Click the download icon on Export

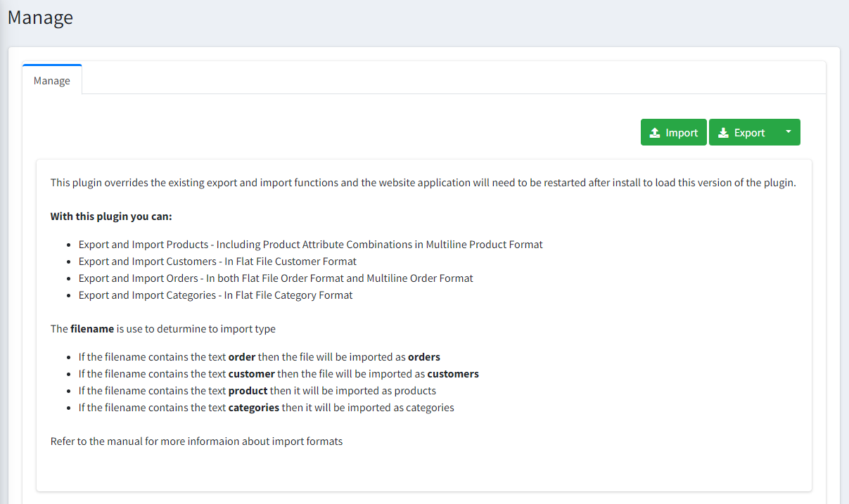point(723,133)
